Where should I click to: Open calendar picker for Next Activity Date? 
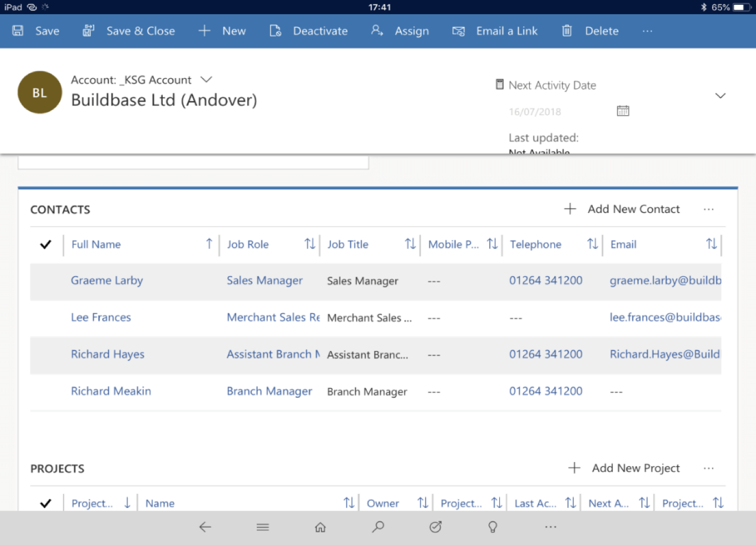pos(623,111)
